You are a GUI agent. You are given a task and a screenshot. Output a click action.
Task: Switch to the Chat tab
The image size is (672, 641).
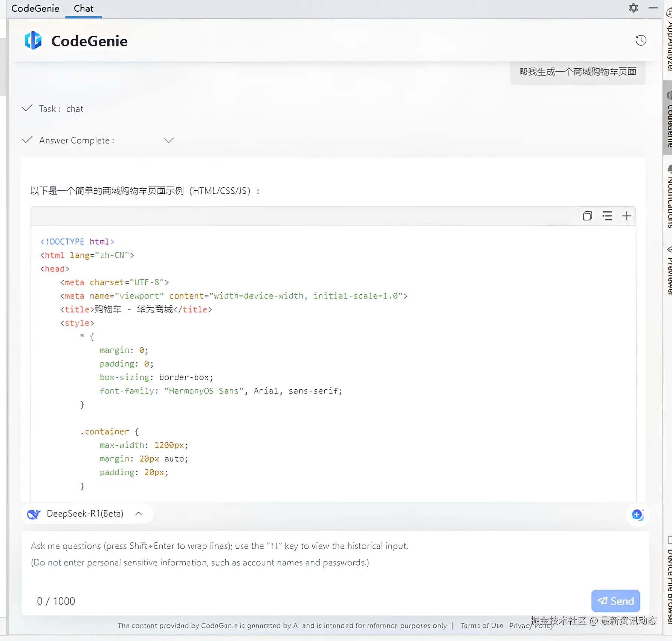83,8
